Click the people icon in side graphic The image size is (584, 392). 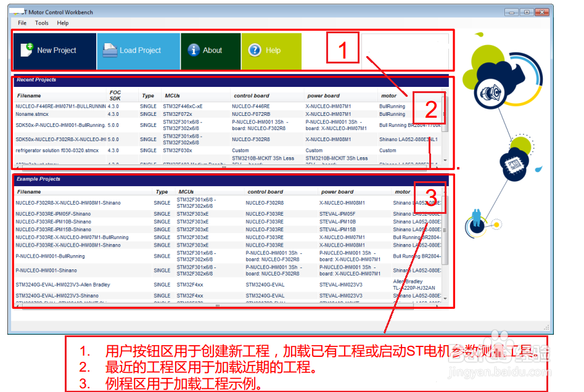pyautogui.click(x=476, y=219)
